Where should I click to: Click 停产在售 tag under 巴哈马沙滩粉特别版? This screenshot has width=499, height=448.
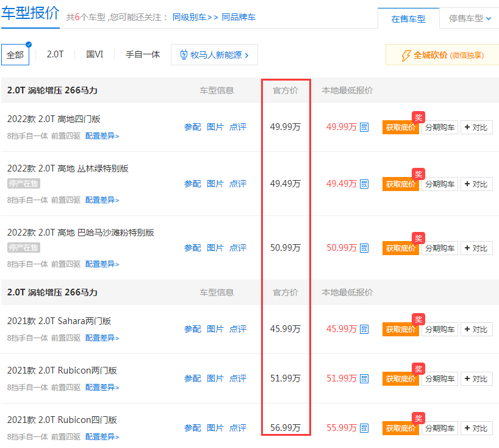[x=24, y=248]
